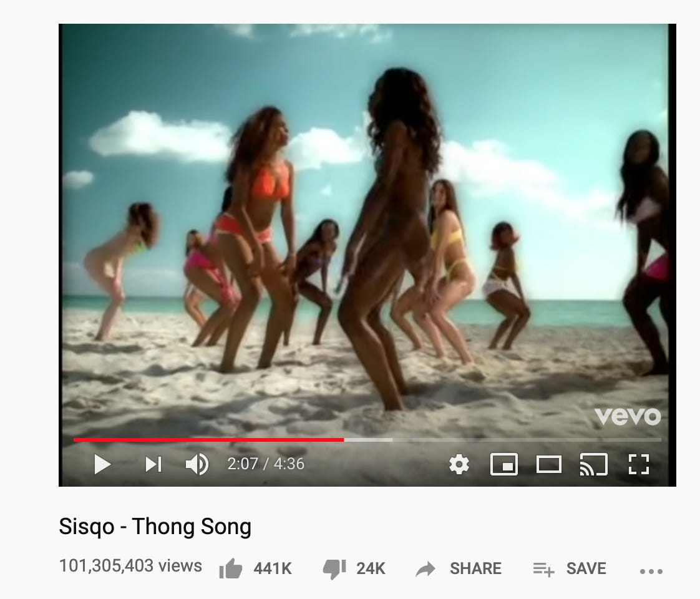Open the video settings gear
Viewport: 700px width, 599px height.
pos(459,464)
